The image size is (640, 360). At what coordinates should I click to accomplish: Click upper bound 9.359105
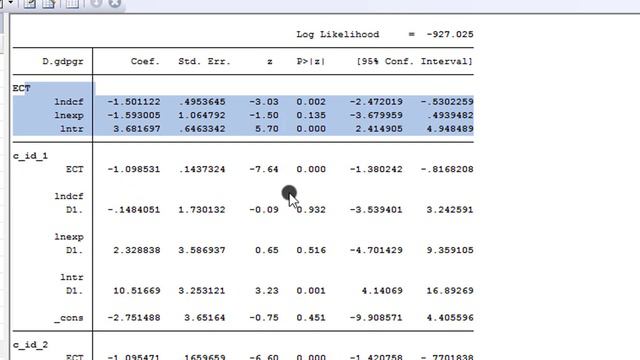pyautogui.click(x=450, y=250)
